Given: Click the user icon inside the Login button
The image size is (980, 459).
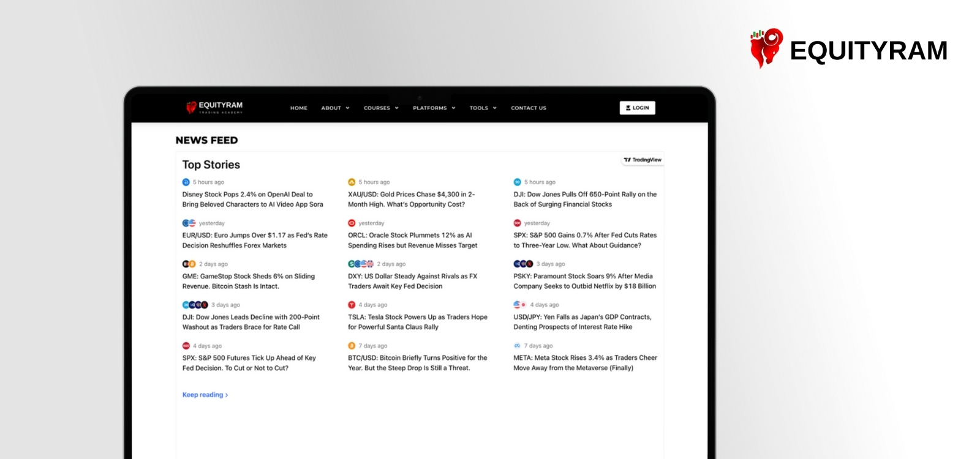Looking at the screenshot, I should pos(628,108).
